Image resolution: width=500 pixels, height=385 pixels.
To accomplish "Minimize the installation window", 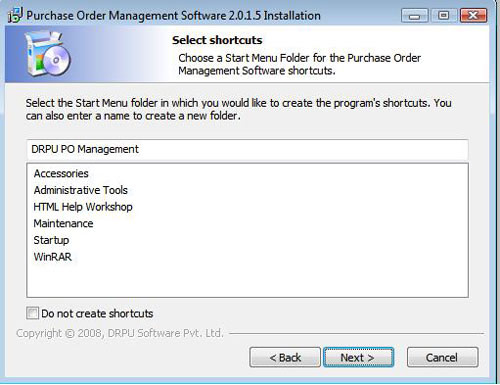I will (414, 16).
